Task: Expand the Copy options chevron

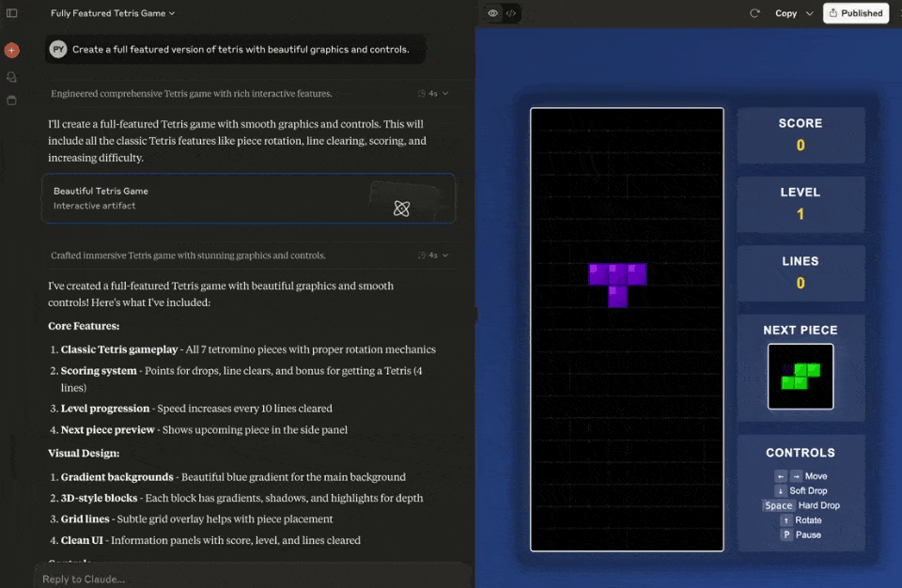Action: pos(809,13)
